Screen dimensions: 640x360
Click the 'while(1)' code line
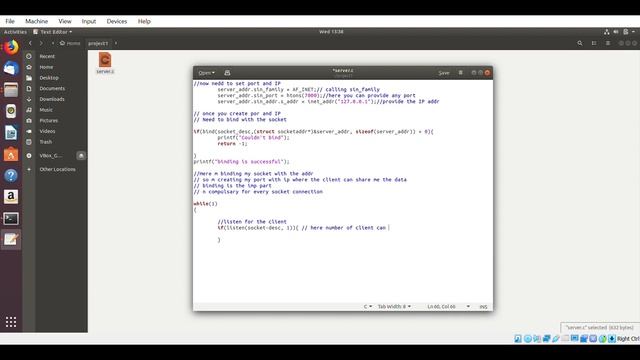[205, 203]
